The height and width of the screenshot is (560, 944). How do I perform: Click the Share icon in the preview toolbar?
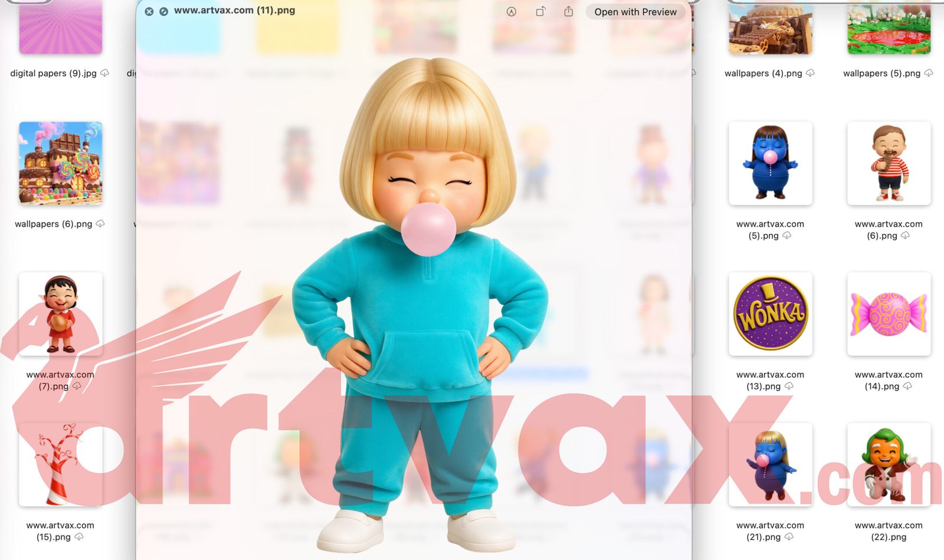pos(568,12)
